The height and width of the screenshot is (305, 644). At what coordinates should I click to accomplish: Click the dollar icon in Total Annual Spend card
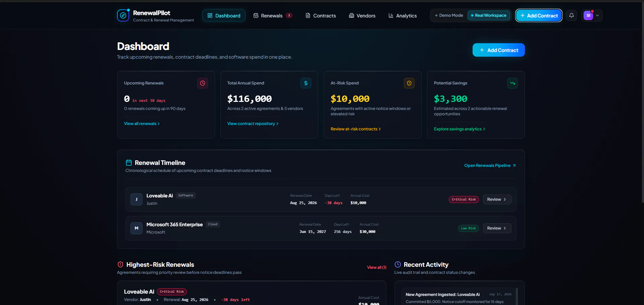[x=306, y=83]
